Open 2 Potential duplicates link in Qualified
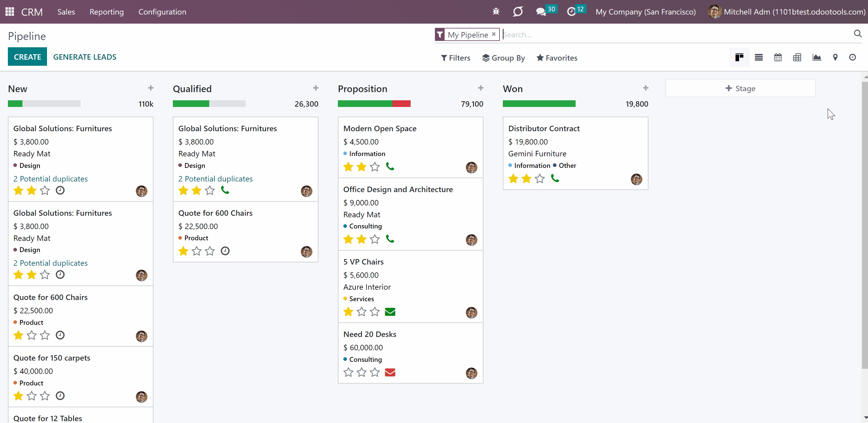The width and height of the screenshot is (868, 423). tap(215, 179)
